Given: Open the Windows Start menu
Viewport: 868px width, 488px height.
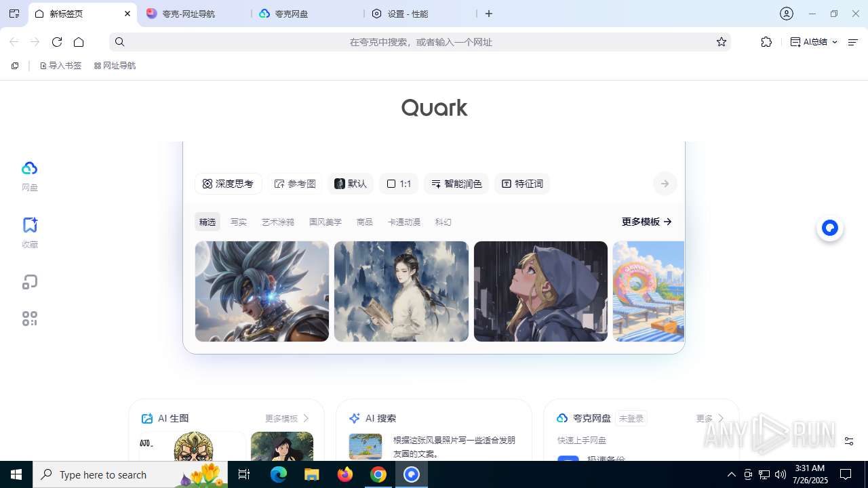Looking at the screenshot, I should (16, 474).
